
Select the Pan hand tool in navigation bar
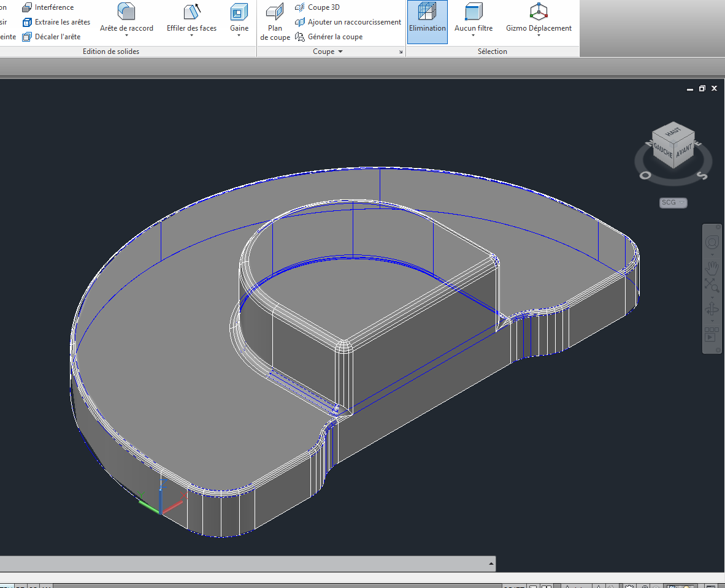(x=712, y=268)
